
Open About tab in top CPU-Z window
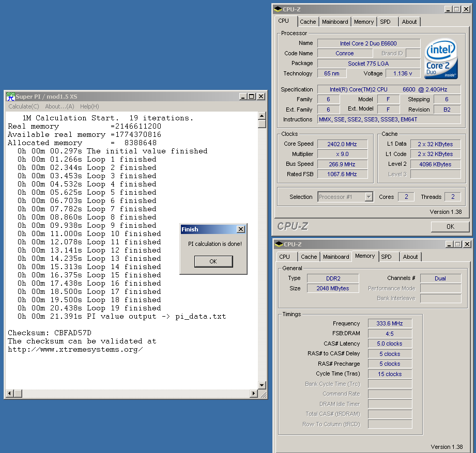409,22
